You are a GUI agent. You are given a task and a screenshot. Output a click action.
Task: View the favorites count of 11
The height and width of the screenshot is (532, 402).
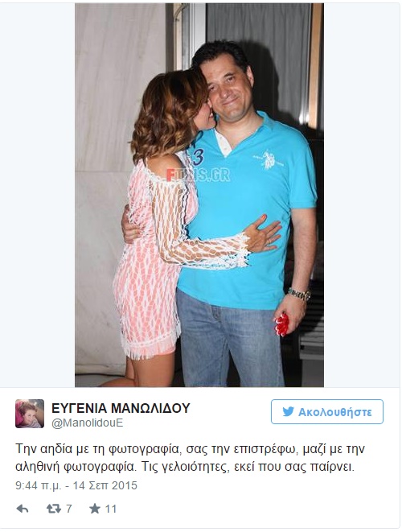pyautogui.click(x=110, y=509)
